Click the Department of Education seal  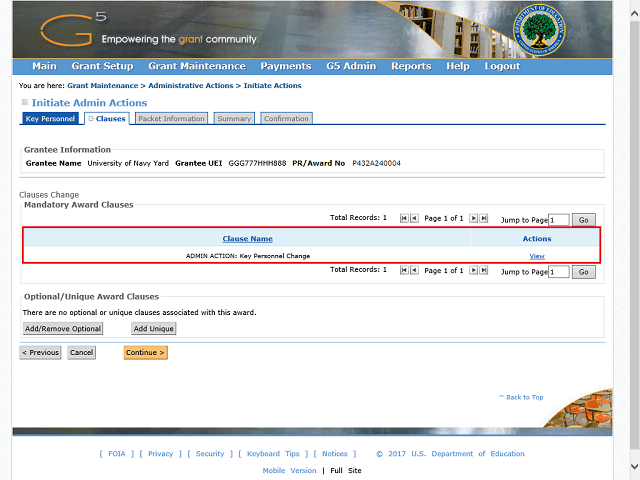tap(539, 31)
